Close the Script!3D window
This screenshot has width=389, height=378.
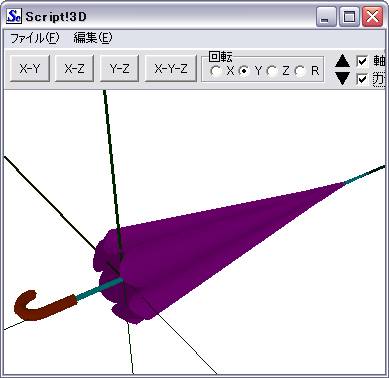[x=372, y=17]
